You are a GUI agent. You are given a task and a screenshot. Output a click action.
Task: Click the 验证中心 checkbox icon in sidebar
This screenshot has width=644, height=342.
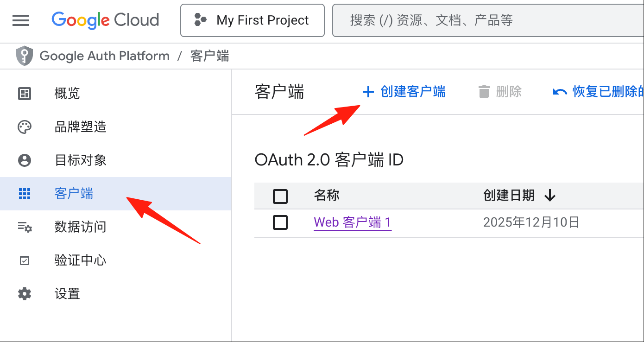click(25, 260)
